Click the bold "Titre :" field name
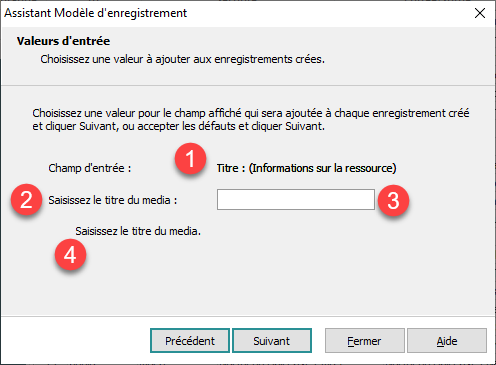Screen dimensions: 496x365 point(231,168)
